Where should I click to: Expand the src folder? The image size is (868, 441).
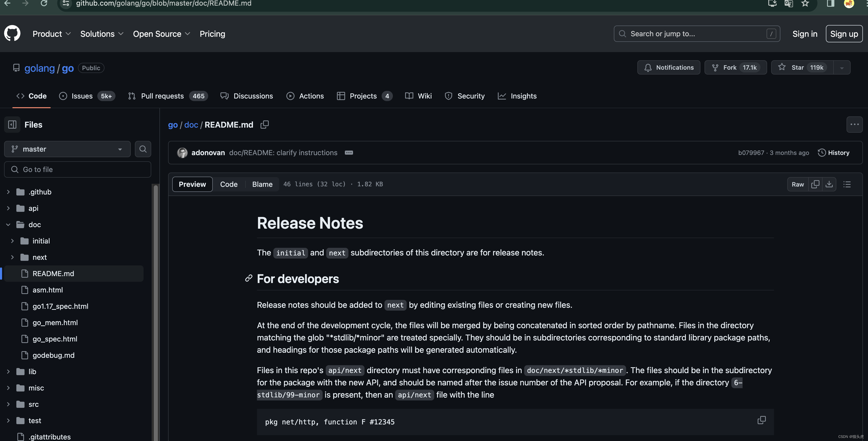coord(8,404)
